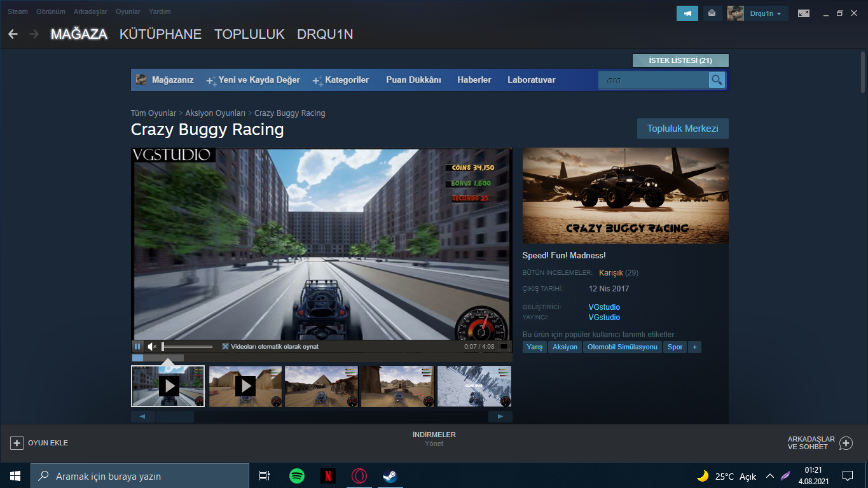Open Netflix from the taskbar
This screenshot has height=488, width=868.
tap(327, 476)
